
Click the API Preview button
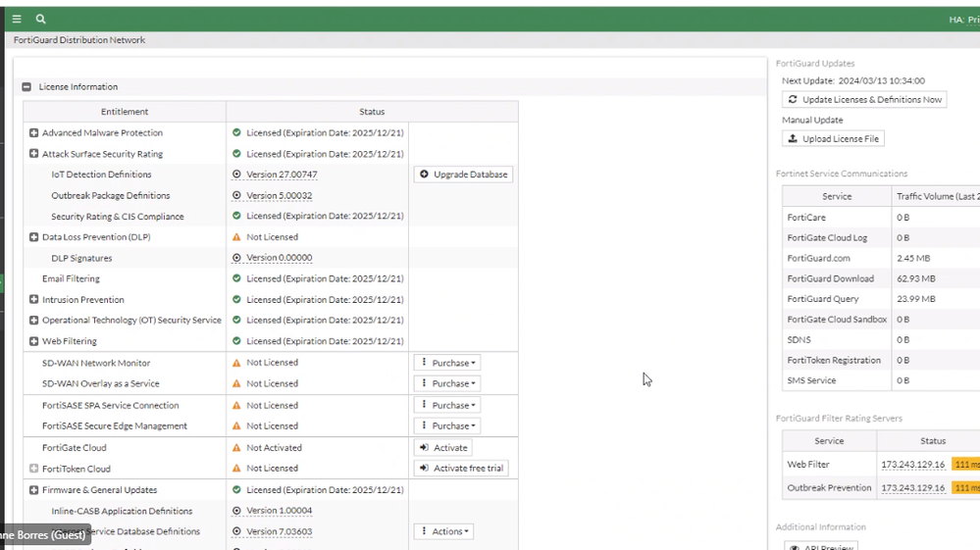coord(821,547)
